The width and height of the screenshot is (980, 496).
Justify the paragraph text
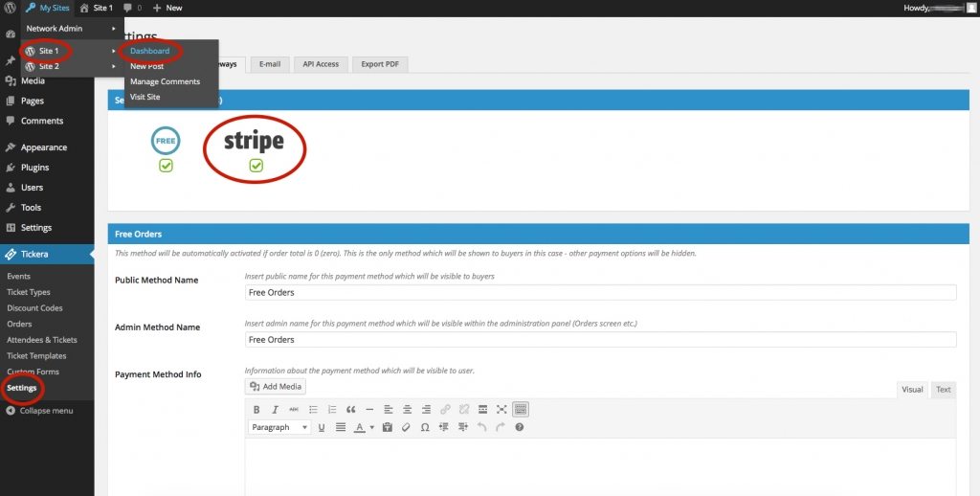341,427
